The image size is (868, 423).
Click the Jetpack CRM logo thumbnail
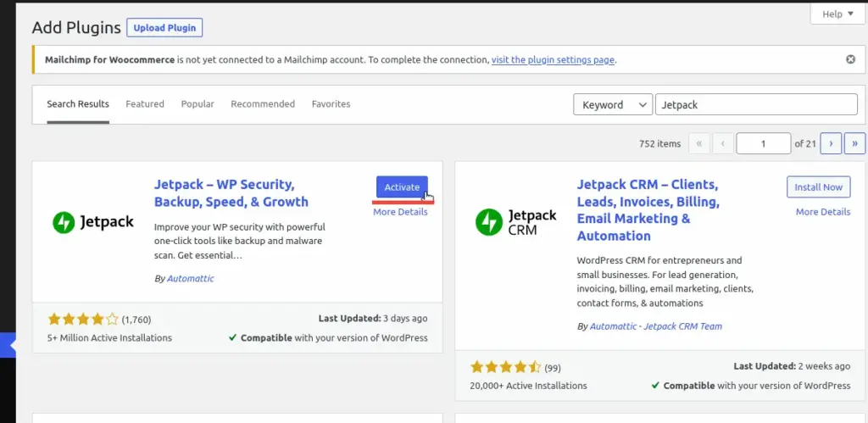516,222
